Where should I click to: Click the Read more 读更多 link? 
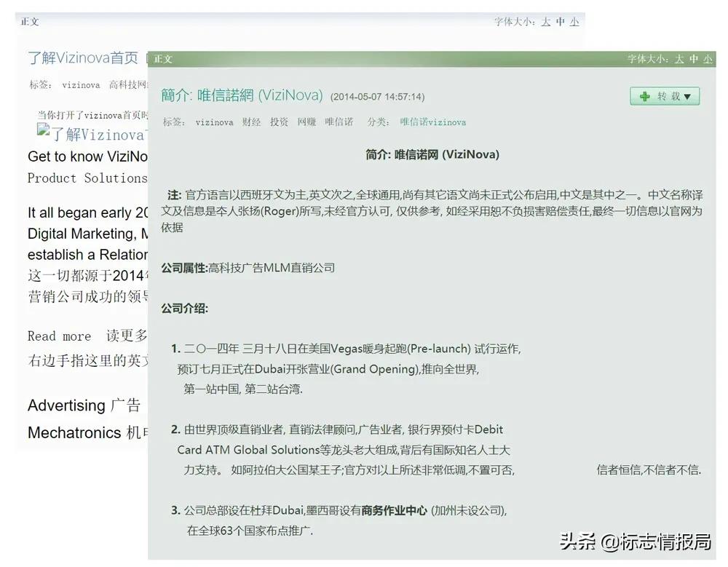point(60,336)
